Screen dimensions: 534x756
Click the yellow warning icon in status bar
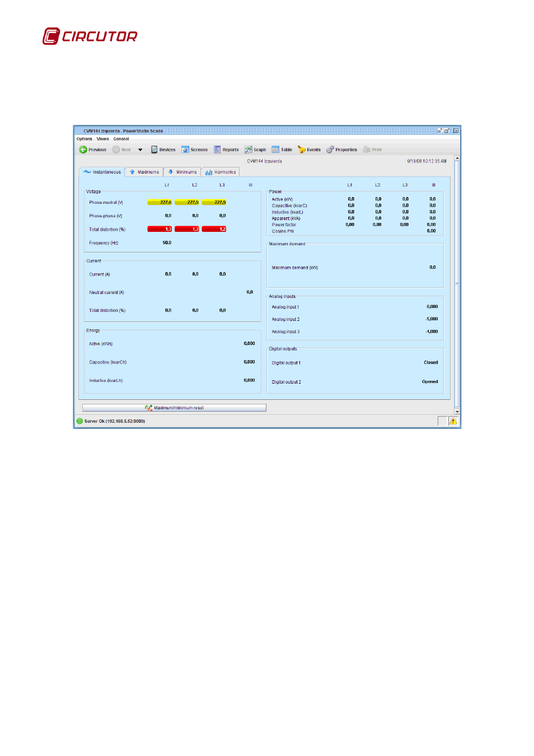point(453,421)
